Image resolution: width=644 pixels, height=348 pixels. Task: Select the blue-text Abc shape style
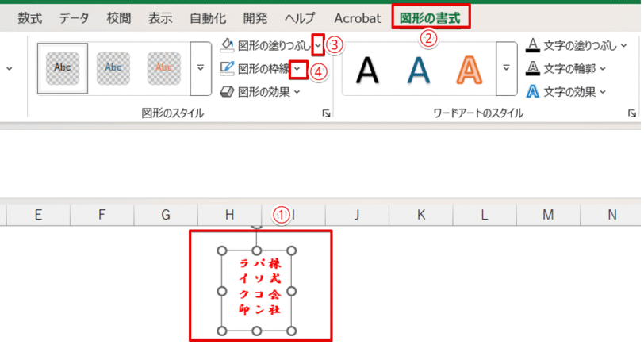113,68
